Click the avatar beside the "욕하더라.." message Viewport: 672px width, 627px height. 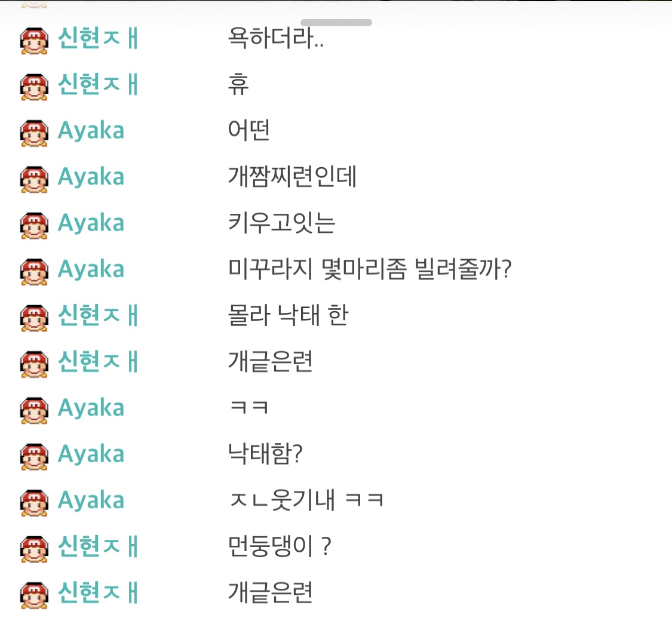(x=33, y=39)
